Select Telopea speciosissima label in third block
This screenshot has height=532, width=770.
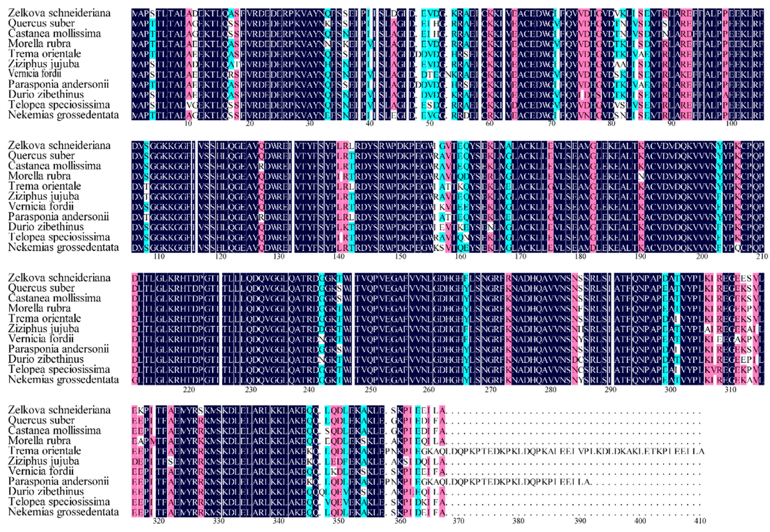(x=59, y=369)
